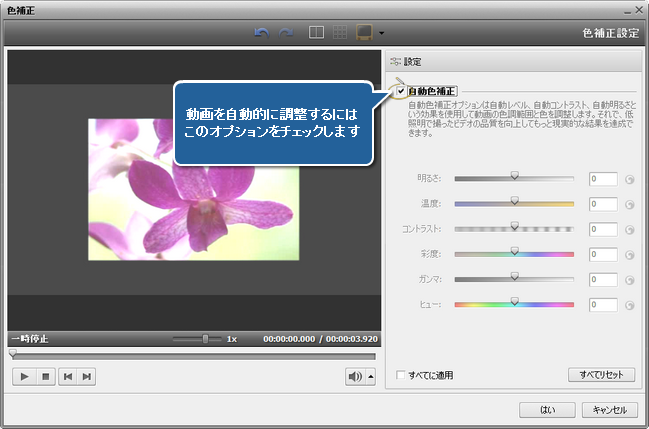Open the preview mode dropdown arrow
The image size is (649, 429).
(x=382, y=33)
